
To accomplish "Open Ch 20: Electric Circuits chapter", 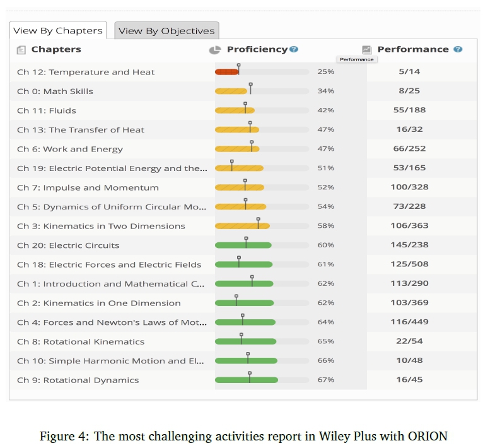I will tap(68, 245).
